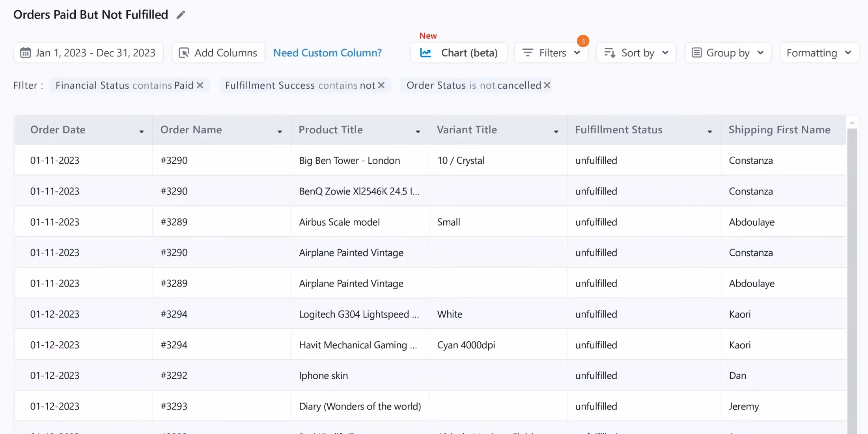Click the list icon beside Group by
The image size is (868, 434).
click(697, 53)
